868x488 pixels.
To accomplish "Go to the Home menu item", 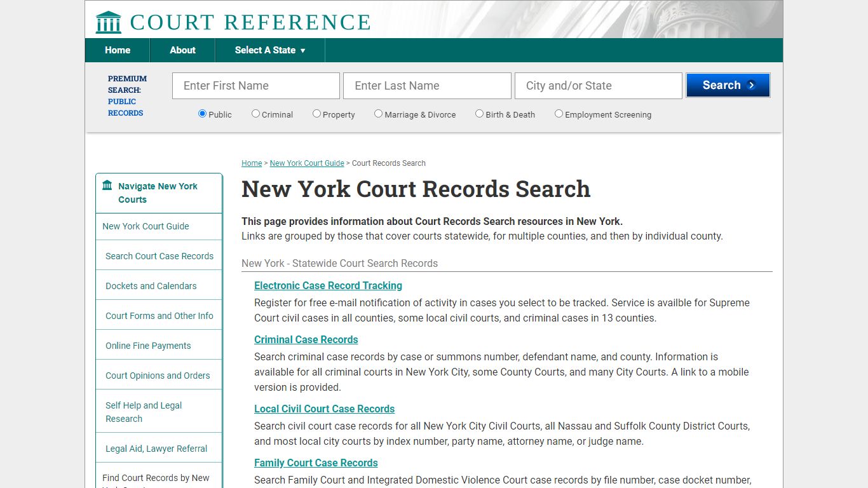I will [x=117, y=50].
